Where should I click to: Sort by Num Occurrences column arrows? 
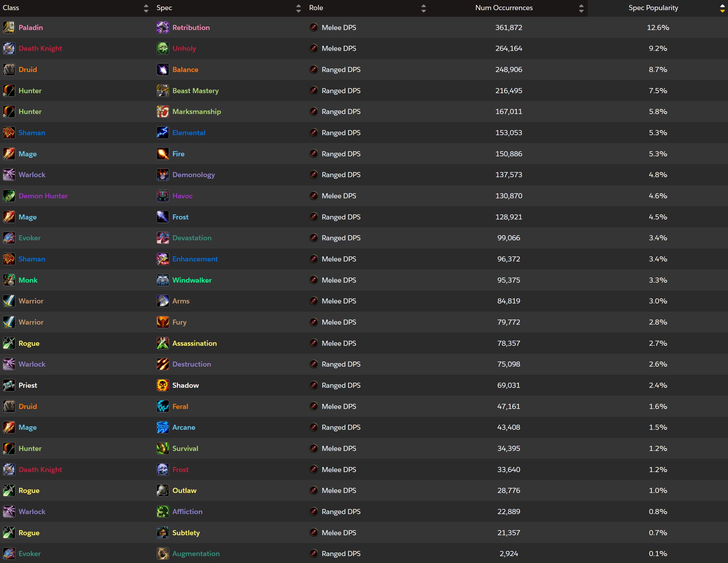pos(581,8)
